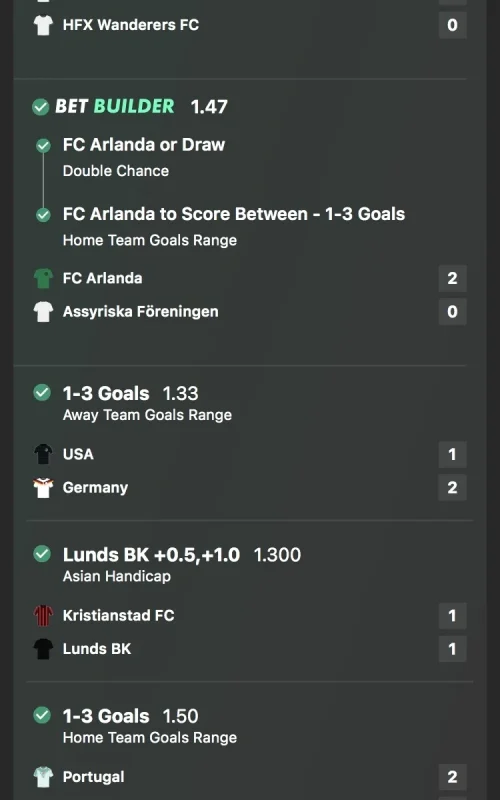Click the white Assyriska Föreningen jersey icon
Image resolution: width=500 pixels, height=800 pixels.
click(43, 311)
